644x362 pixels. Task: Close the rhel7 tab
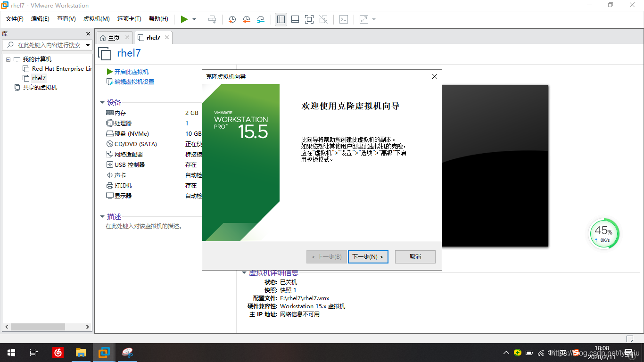pos(166,38)
